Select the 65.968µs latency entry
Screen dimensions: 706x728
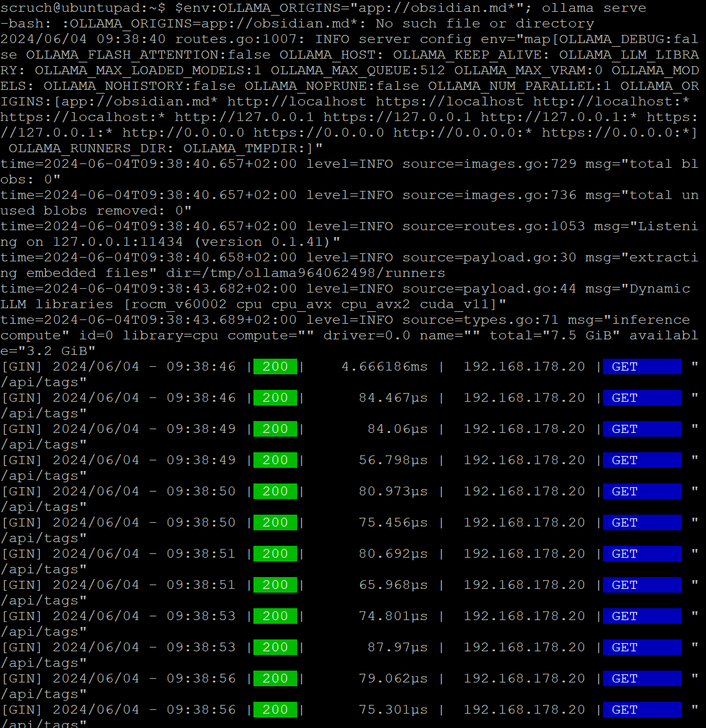[x=393, y=585]
